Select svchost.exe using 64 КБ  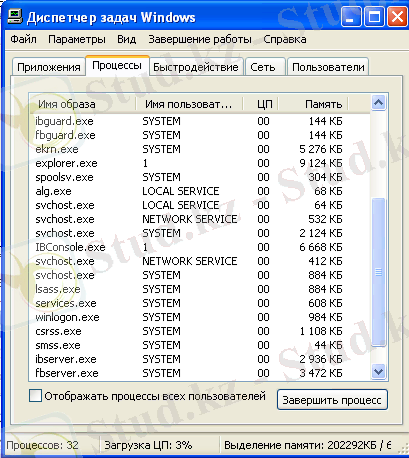[200, 205]
